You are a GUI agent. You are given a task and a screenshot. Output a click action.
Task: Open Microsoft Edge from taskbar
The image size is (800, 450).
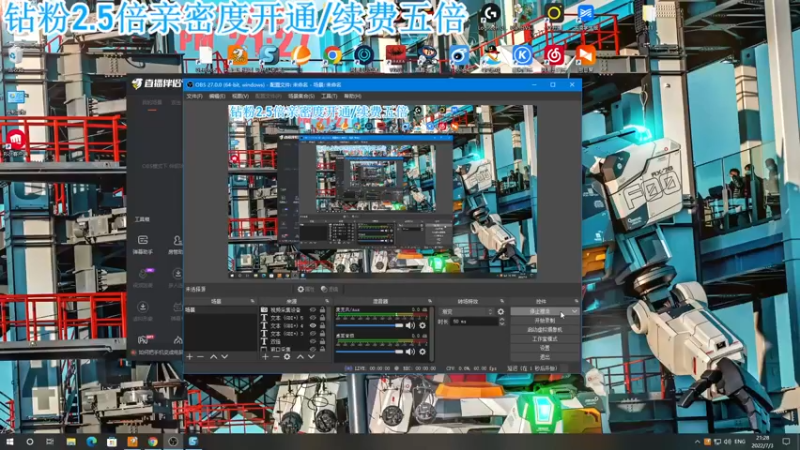tap(91, 441)
